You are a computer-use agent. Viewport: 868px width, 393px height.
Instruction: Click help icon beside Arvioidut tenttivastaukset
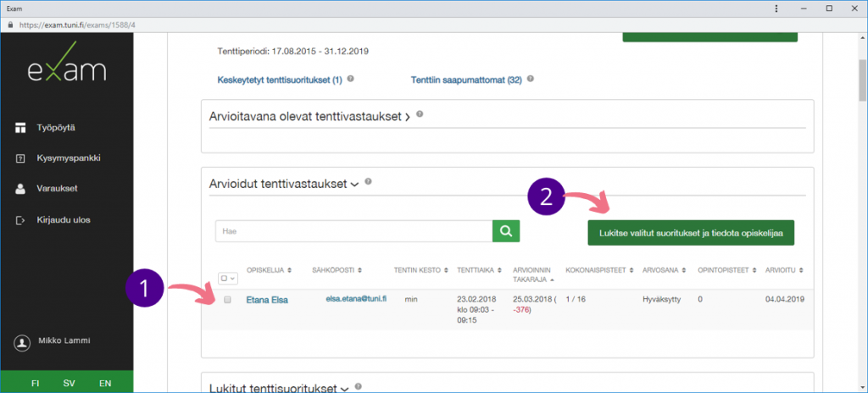point(369,181)
